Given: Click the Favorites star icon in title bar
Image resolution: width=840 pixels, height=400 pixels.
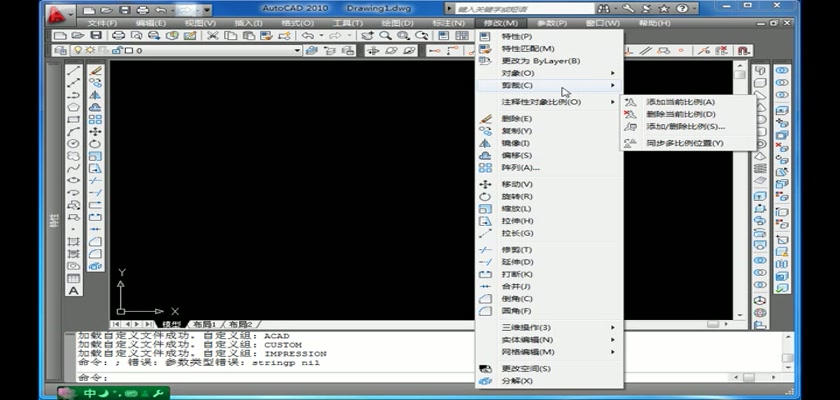Looking at the screenshot, I should 664,9.
